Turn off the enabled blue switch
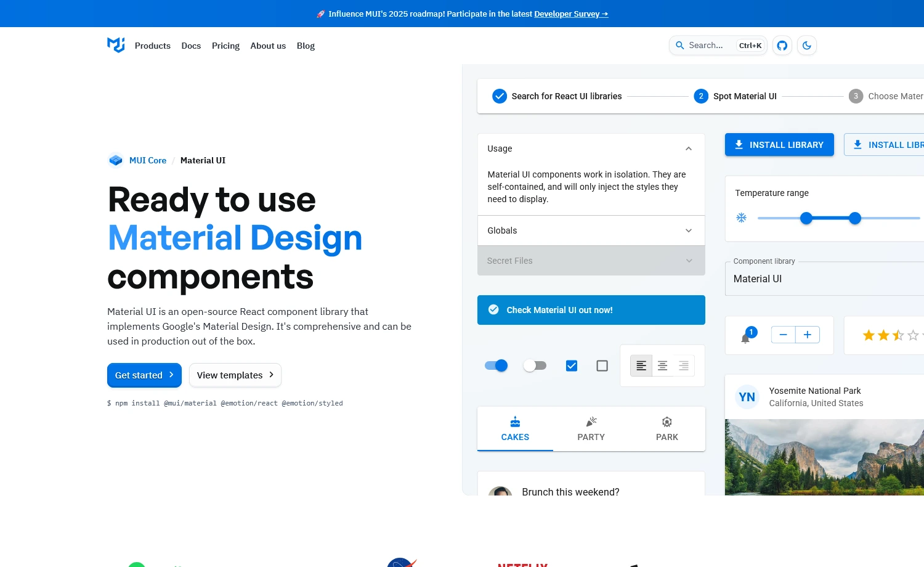Viewport: 924px width, 567px height. tap(496, 365)
